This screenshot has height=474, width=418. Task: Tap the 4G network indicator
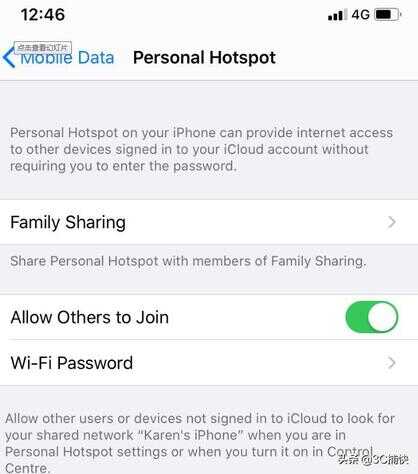pyautogui.click(x=361, y=15)
